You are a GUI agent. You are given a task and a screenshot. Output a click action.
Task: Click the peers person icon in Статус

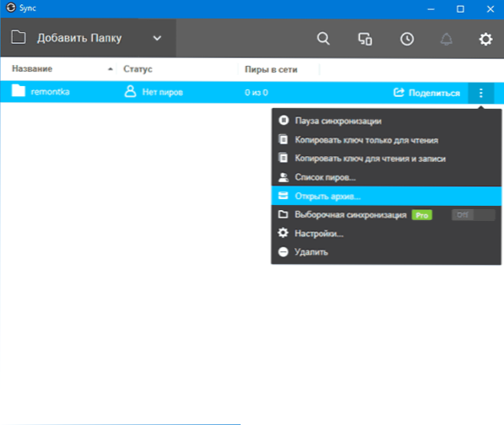(x=130, y=91)
